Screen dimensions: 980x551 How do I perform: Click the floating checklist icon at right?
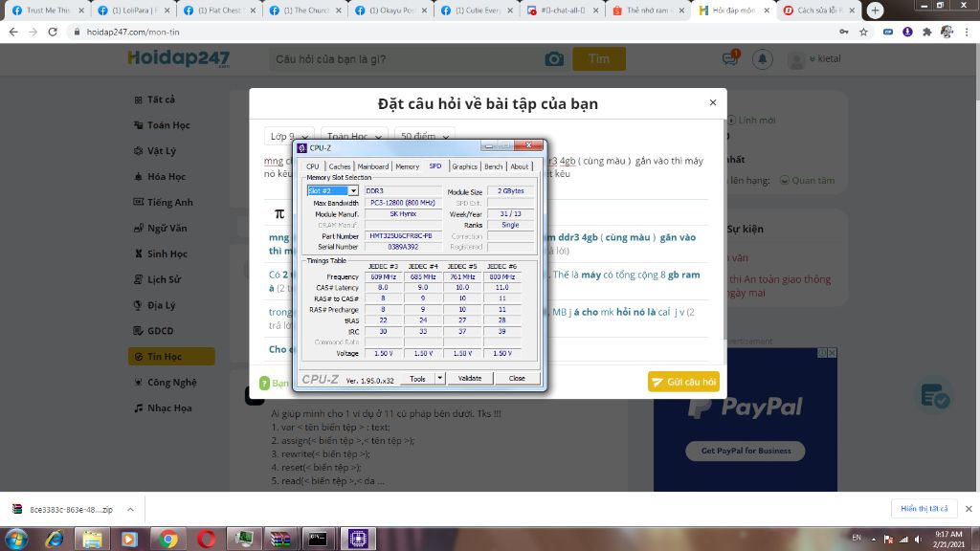point(936,395)
